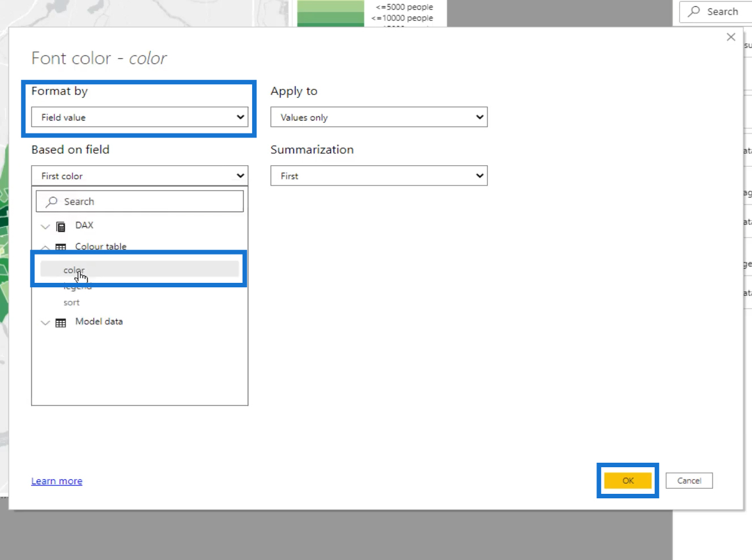Click the '<=10000 people' legend text

coord(402,18)
